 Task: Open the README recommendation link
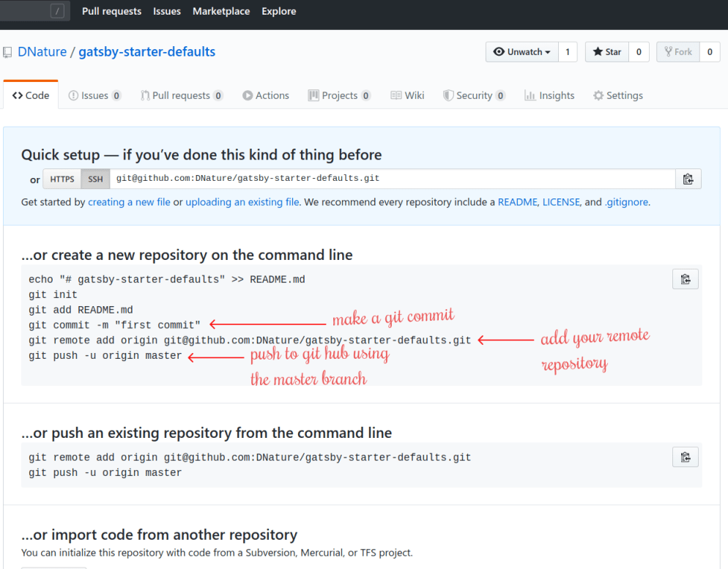pyautogui.click(x=518, y=201)
